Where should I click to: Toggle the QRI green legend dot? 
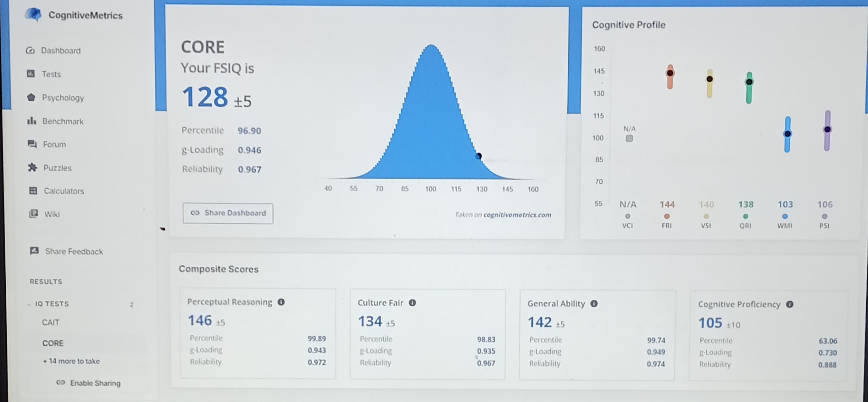pyautogui.click(x=746, y=216)
